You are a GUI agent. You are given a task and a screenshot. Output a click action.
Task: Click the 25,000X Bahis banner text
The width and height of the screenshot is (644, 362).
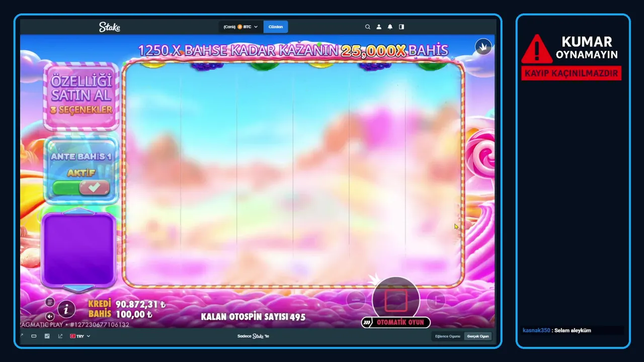coord(394,50)
